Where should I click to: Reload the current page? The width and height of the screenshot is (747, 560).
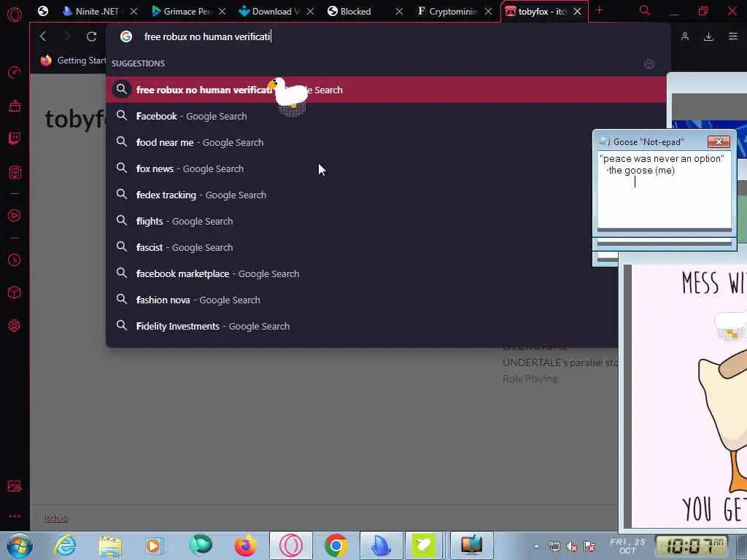pyautogui.click(x=91, y=36)
